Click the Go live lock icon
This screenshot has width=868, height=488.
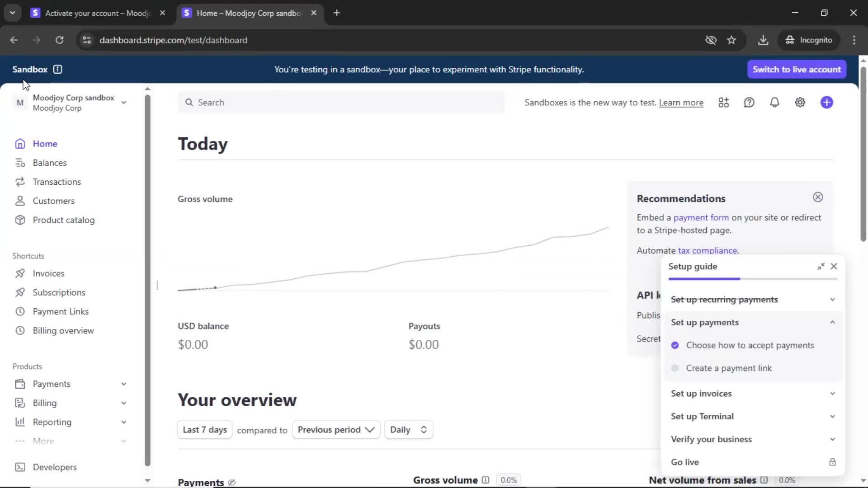(832, 462)
